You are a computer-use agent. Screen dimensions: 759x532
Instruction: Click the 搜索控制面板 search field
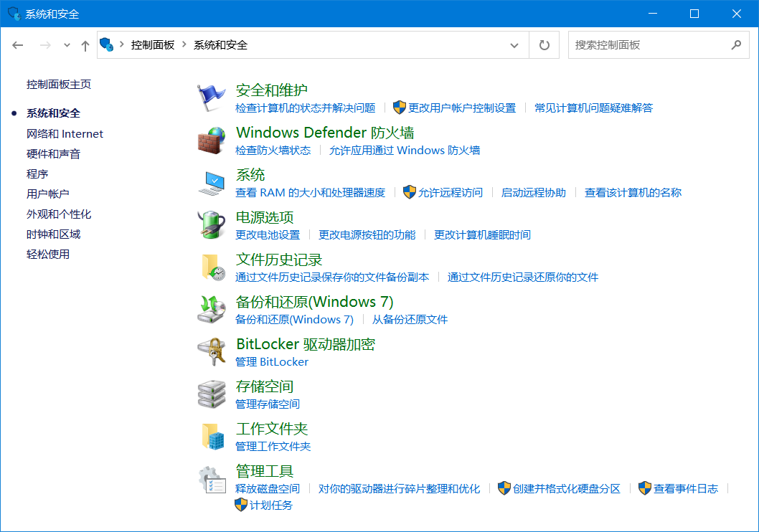tap(649, 45)
